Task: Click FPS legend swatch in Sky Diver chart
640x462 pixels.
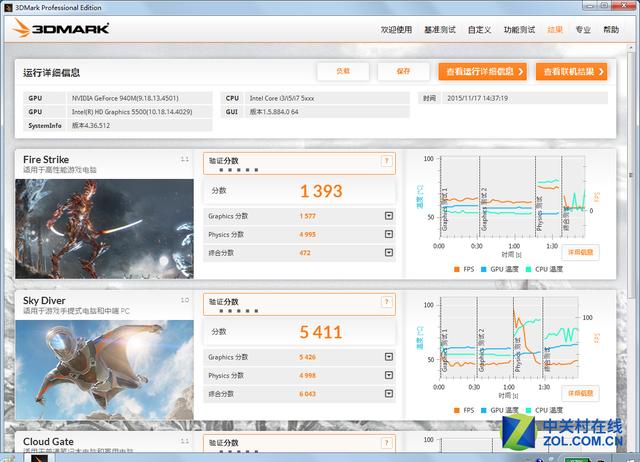Action: point(457,410)
